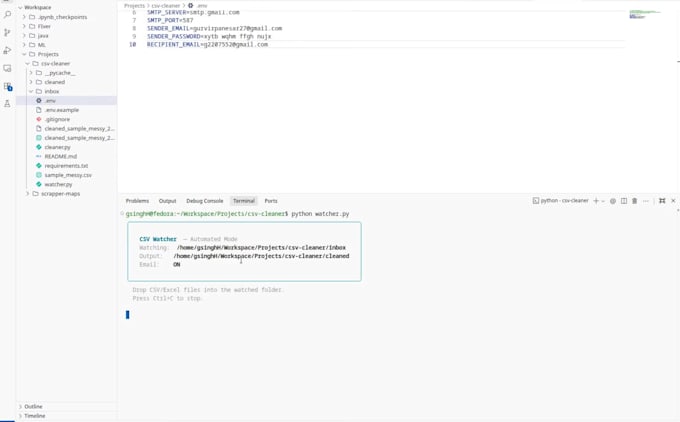This screenshot has height=422, width=680.
Task: Switch to the Problems tab
Action: coord(137,201)
